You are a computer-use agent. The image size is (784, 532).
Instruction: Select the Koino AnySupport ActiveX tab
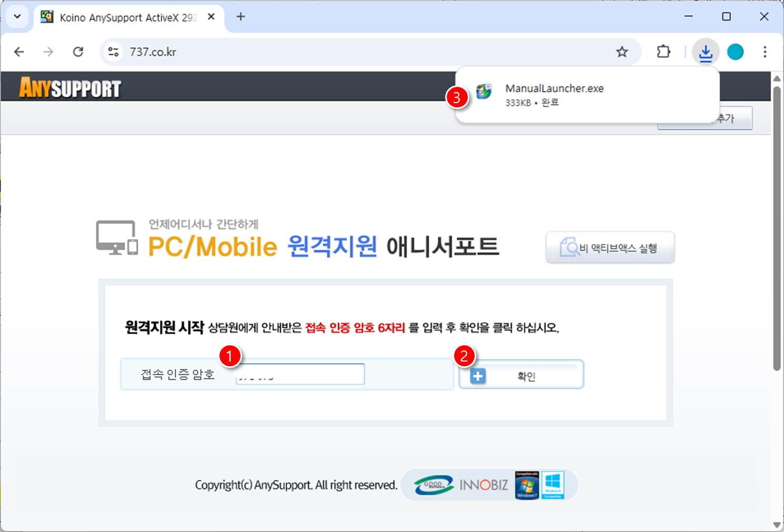point(129,17)
